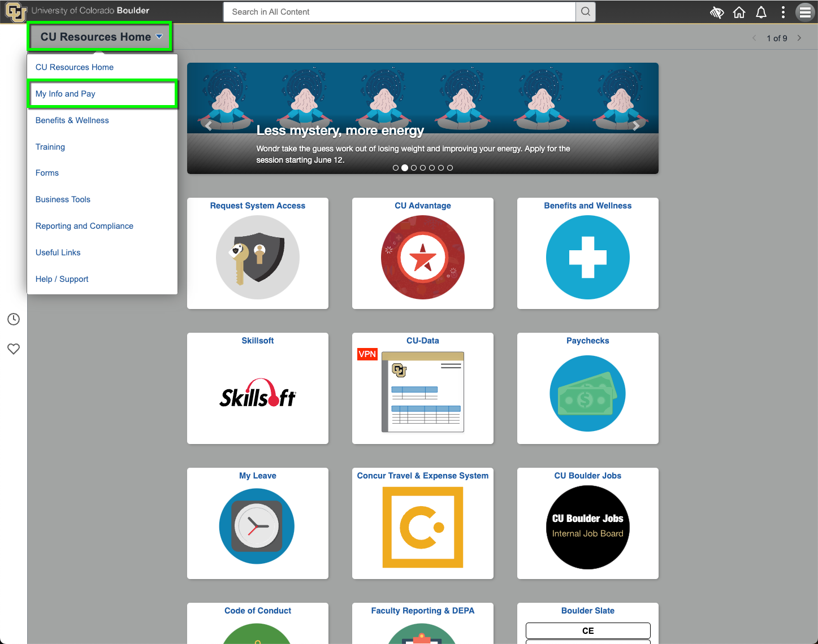Toggle the accessibility eye icon in header

[717, 12]
